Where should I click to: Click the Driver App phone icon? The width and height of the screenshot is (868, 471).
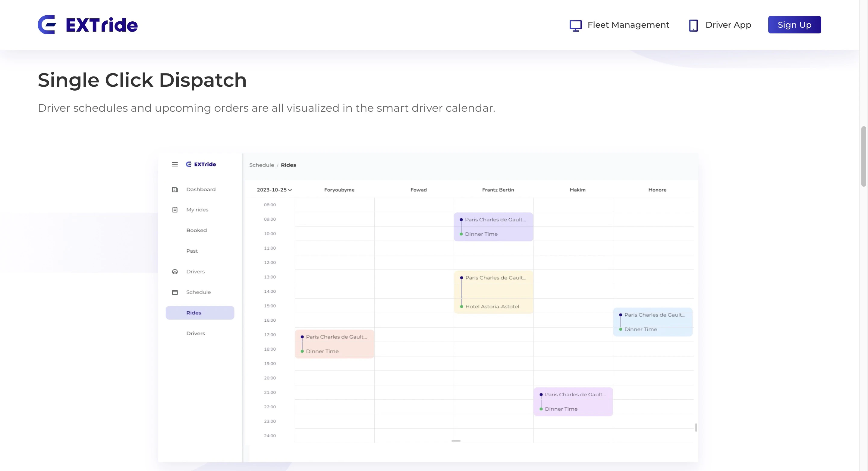coord(693,25)
